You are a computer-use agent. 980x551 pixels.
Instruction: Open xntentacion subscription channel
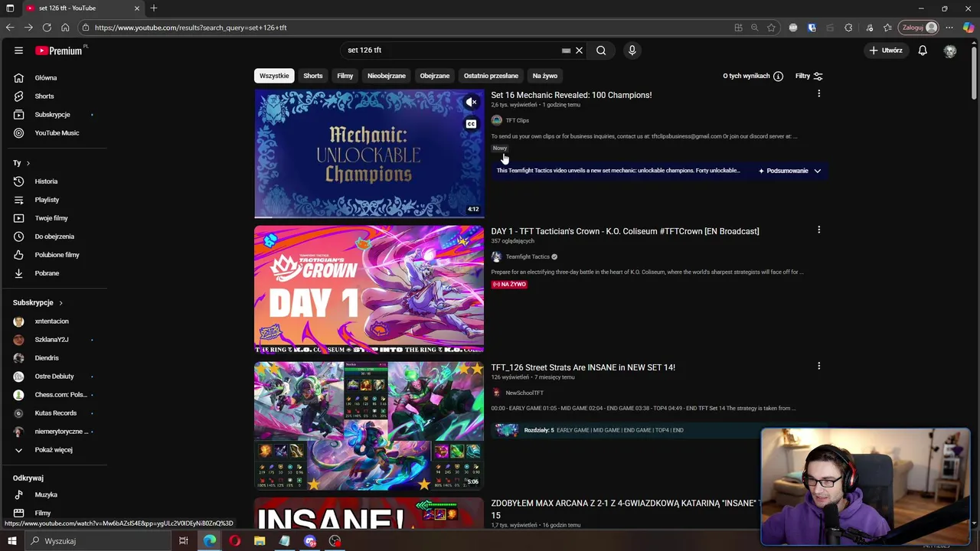(54, 321)
